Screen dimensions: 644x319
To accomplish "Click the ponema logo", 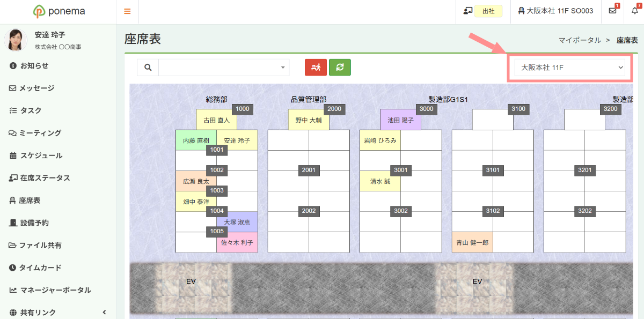I will click(x=58, y=11).
